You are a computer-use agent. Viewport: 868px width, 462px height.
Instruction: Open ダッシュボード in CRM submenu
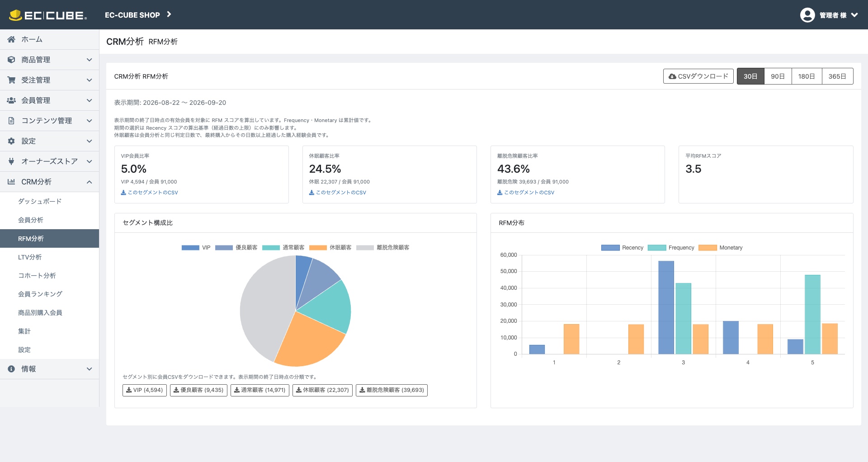(x=40, y=202)
